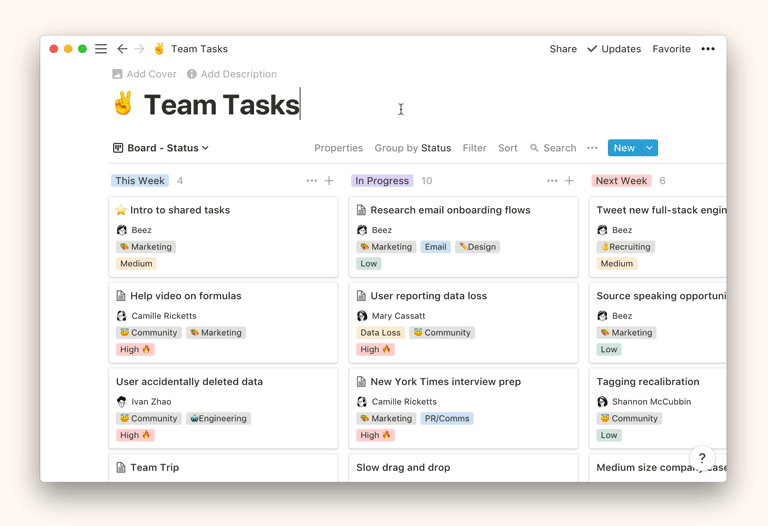Mark page as Favorite

[671, 49]
